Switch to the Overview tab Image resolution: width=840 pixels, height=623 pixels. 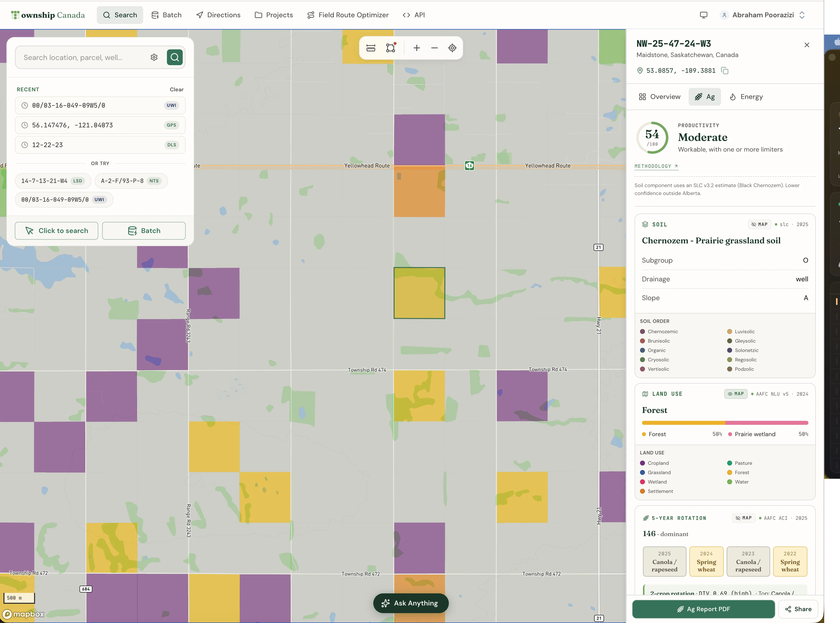point(659,97)
